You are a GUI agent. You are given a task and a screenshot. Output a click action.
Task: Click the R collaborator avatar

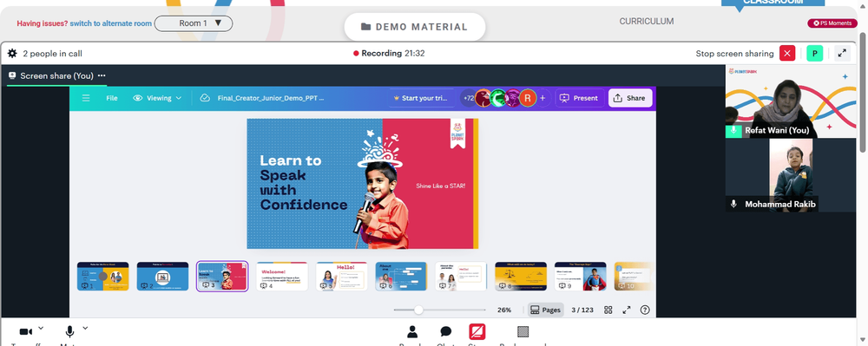click(x=528, y=98)
